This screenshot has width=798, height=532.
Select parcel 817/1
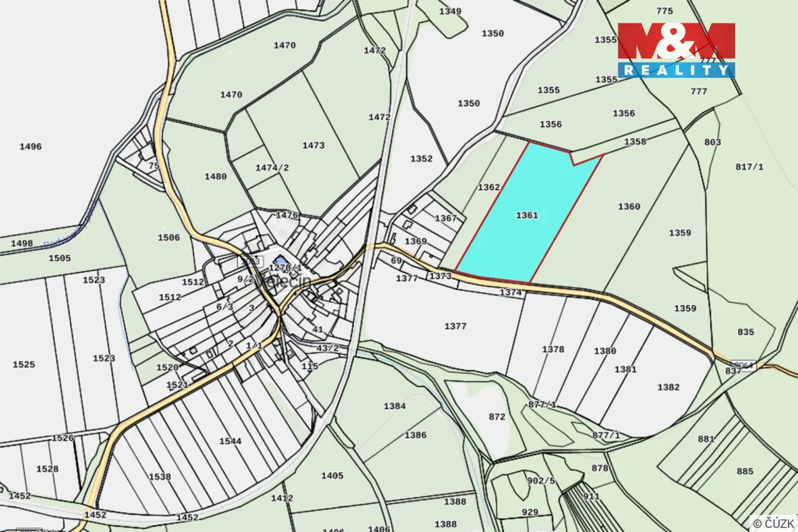[x=749, y=167]
